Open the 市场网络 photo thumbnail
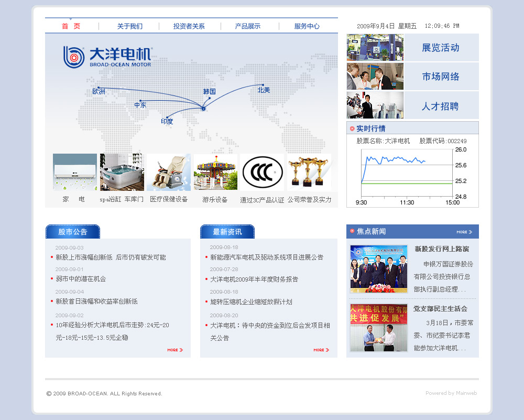The height and width of the screenshot is (420, 524). [375, 76]
